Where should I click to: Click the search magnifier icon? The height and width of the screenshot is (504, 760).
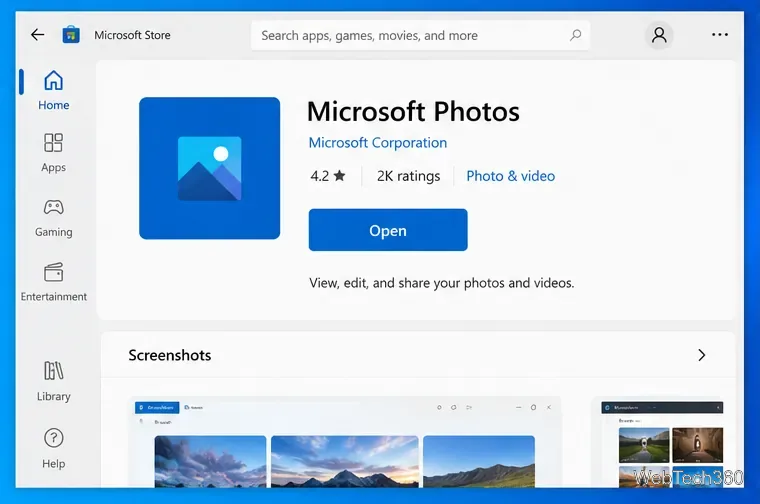[x=575, y=35]
